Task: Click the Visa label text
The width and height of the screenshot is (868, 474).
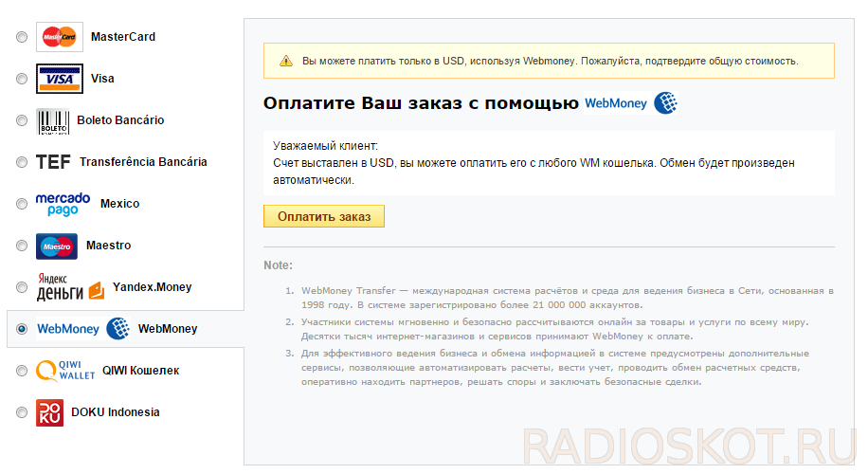Action: coord(102,79)
